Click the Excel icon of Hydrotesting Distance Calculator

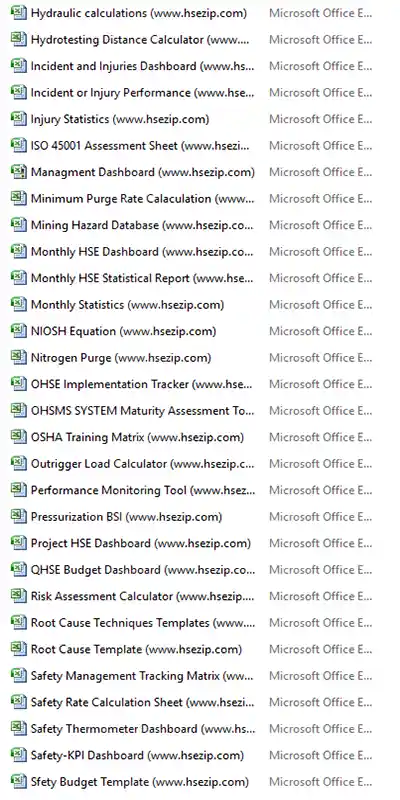click(x=19, y=40)
